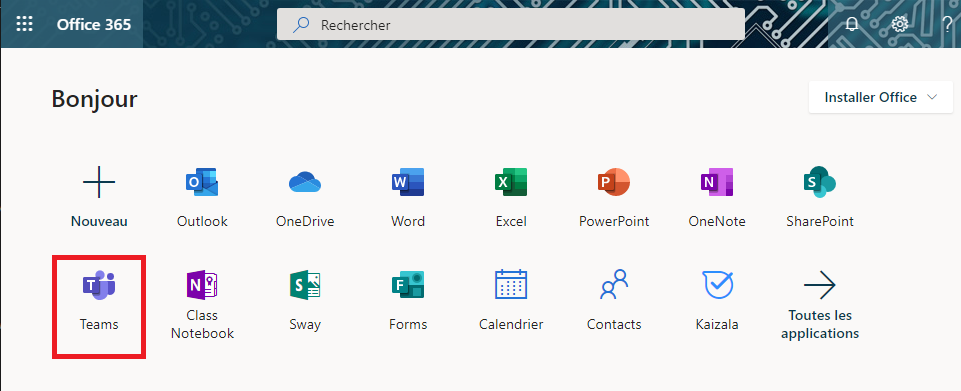Open the app launcher waffle icon

25,25
